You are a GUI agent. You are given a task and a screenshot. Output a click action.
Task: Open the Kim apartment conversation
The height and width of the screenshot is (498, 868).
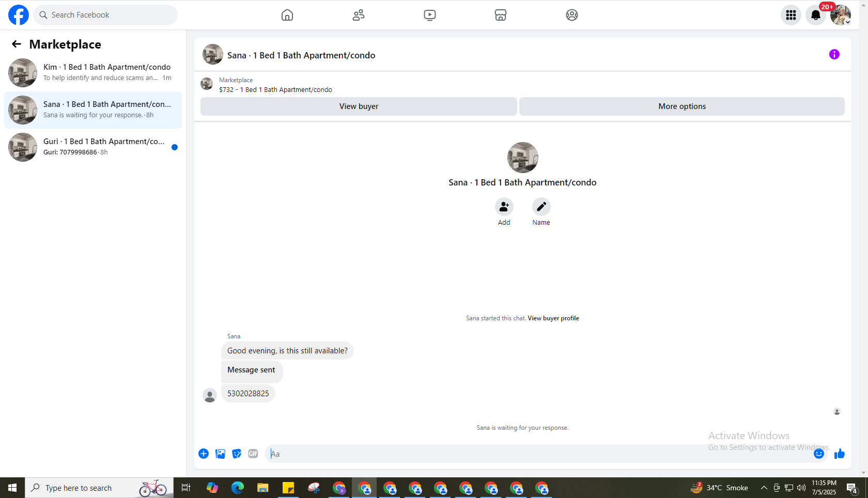(x=93, y=73)
